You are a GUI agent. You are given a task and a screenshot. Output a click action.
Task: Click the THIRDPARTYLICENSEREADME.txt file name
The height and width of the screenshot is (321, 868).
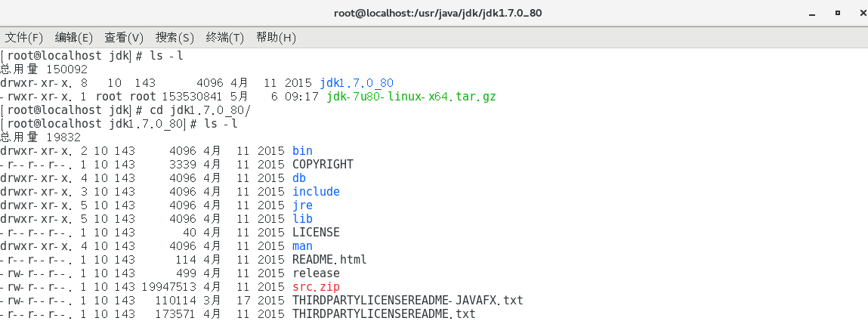click(x=384, y=313)
